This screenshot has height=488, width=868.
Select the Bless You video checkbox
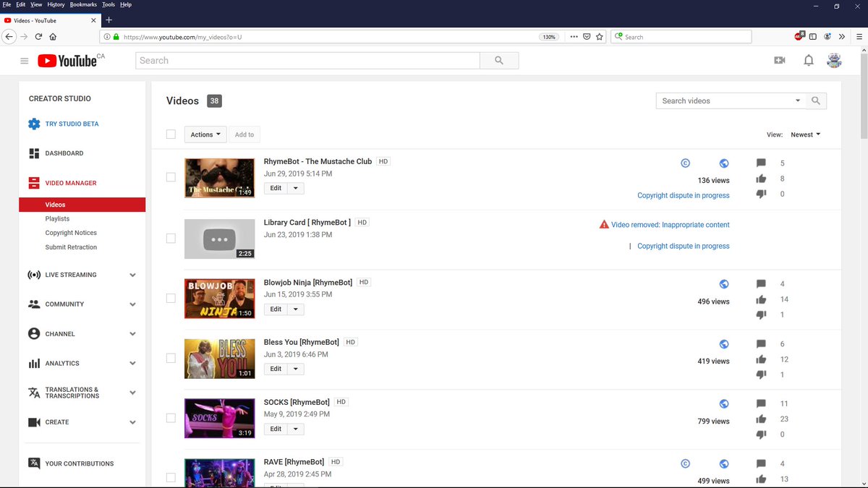pos(171,358)
